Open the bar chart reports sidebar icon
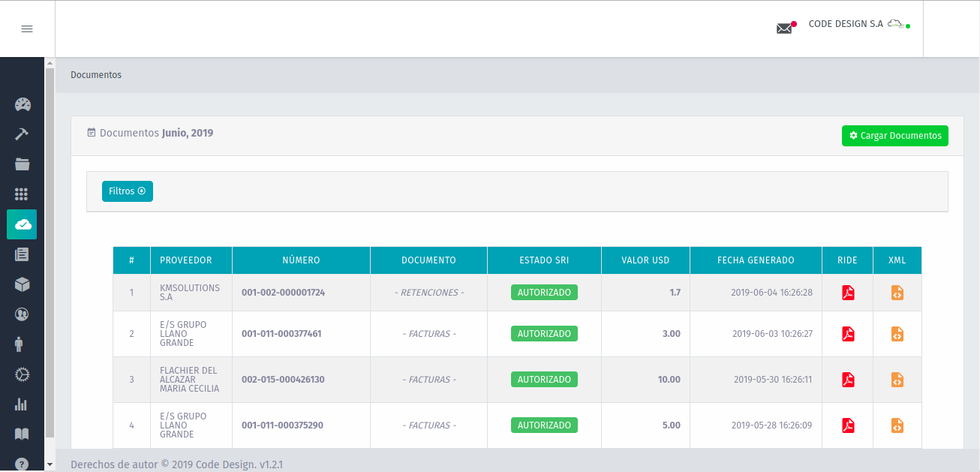980x472 pixels. (x=23, y=404)
